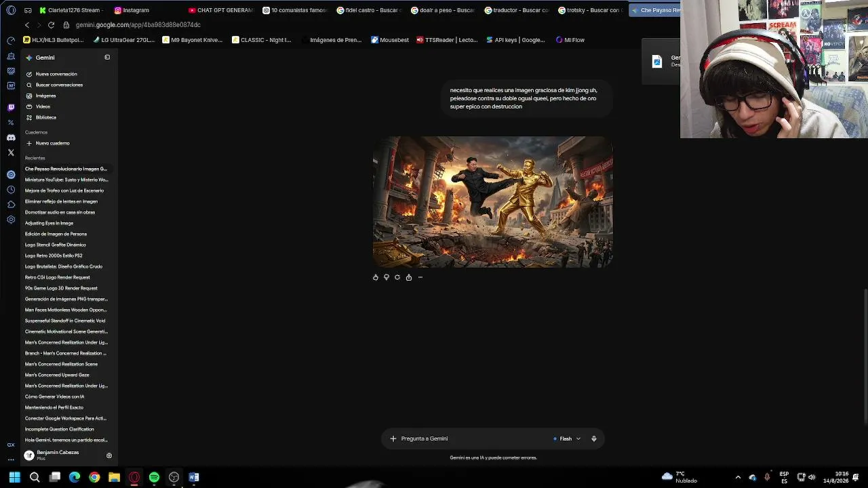Screen dimensions: 868x488
Task: Open X (Twitter) in Opera GX sidebar
Action: tap(11, 152)
